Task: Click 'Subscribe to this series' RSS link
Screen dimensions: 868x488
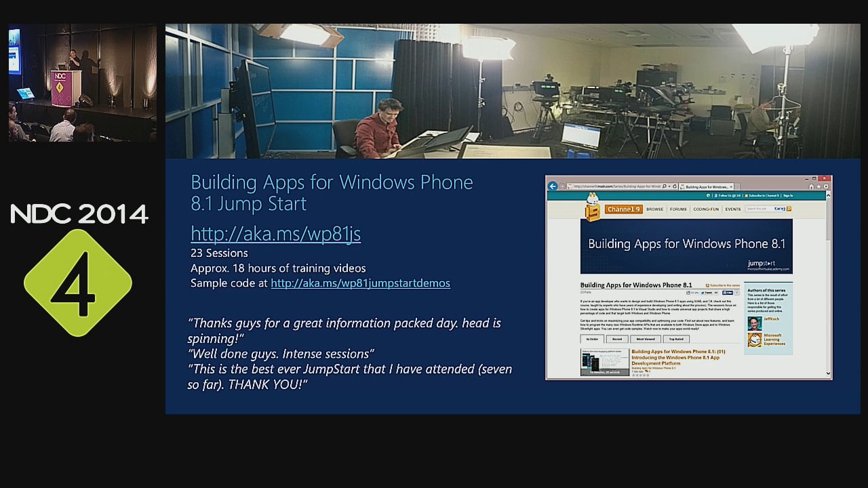Action: pos(723,285)
